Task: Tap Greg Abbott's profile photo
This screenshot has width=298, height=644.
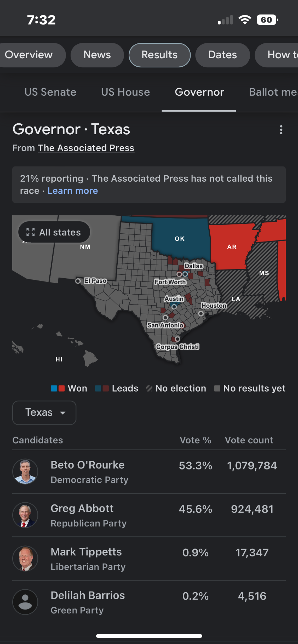Action: [x=25, y=515]
